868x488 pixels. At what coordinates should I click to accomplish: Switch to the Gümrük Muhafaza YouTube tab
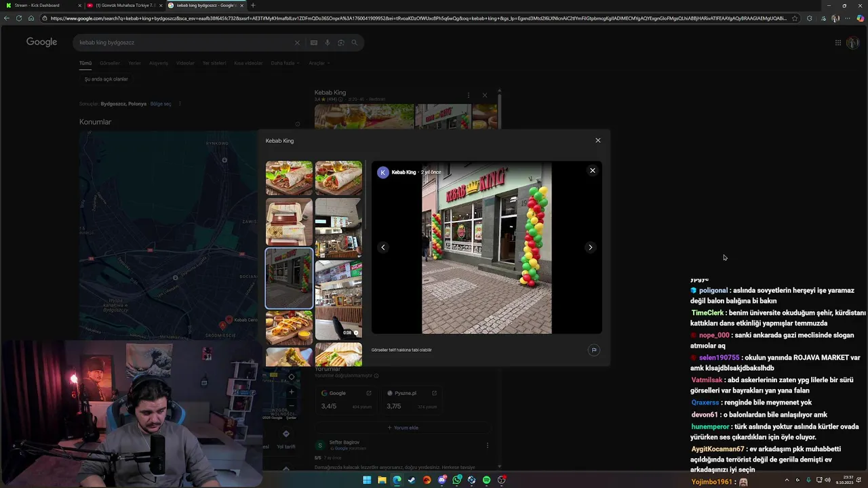(124, 5)
